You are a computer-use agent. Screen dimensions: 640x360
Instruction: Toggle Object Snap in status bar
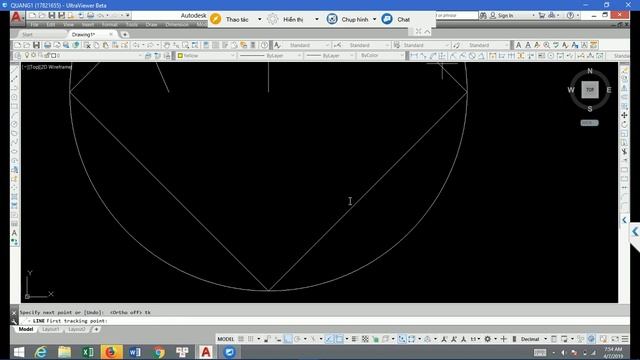(339, 339)
